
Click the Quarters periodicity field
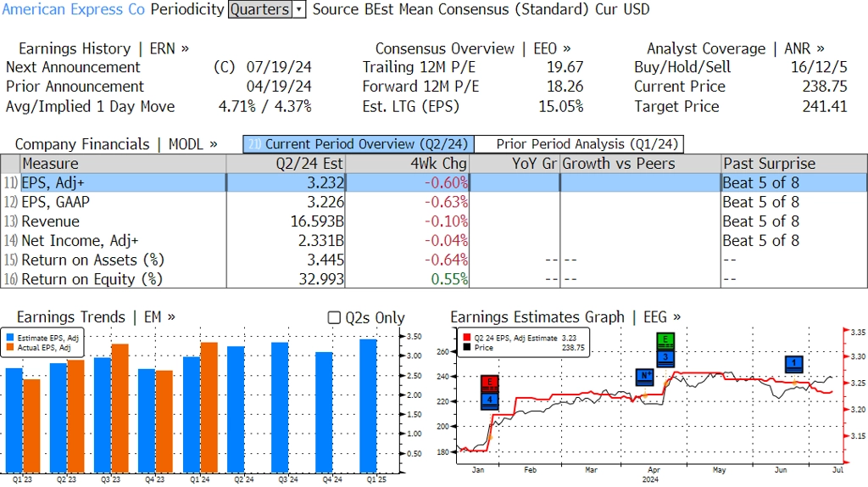tap(260, 9)
